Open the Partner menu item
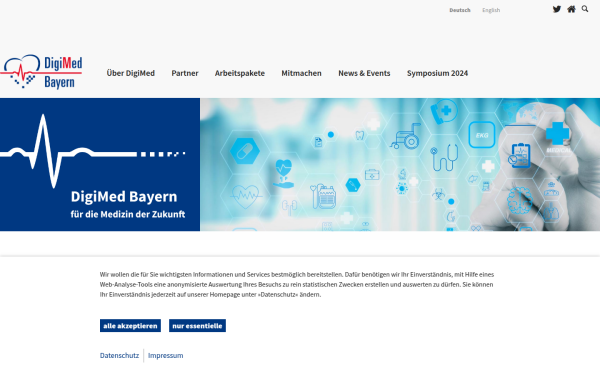The image size is (600, 375). coord(185,73)
